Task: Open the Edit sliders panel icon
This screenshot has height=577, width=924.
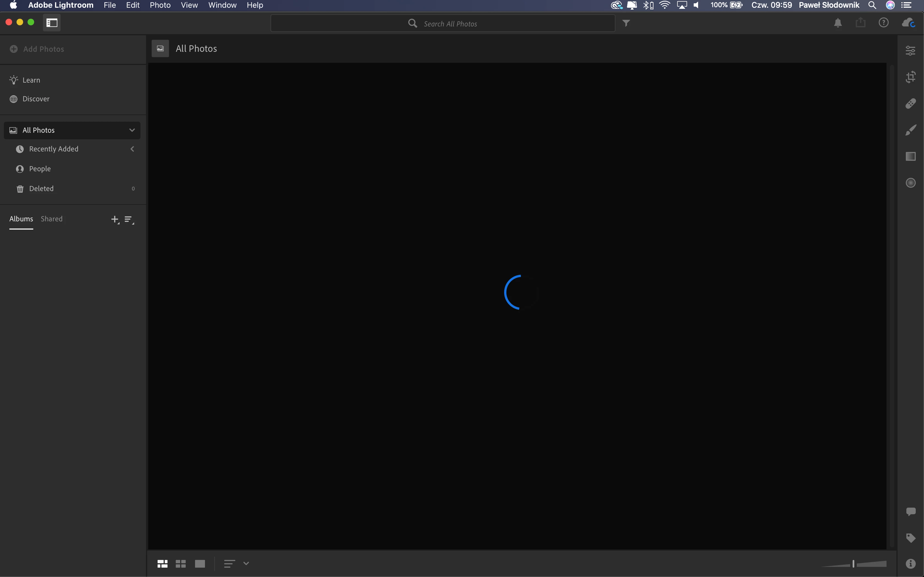Action: click(911, 50)
